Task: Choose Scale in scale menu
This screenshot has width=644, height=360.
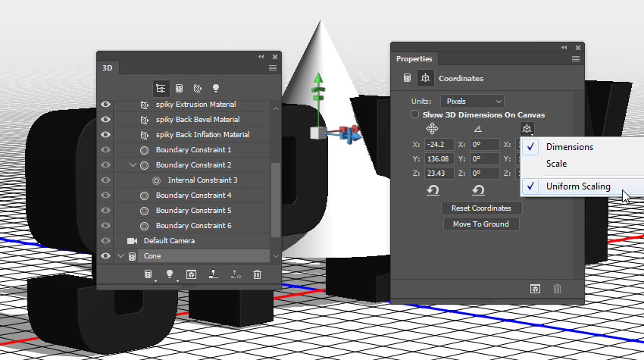Action: pos(557,164)
